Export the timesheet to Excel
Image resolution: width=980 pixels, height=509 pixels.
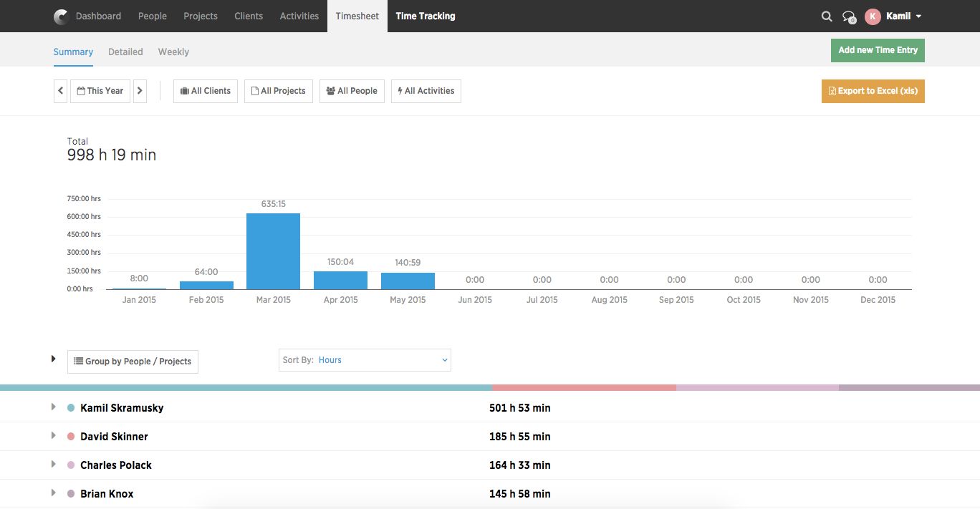pyautogui.click(x=873, y=91)
